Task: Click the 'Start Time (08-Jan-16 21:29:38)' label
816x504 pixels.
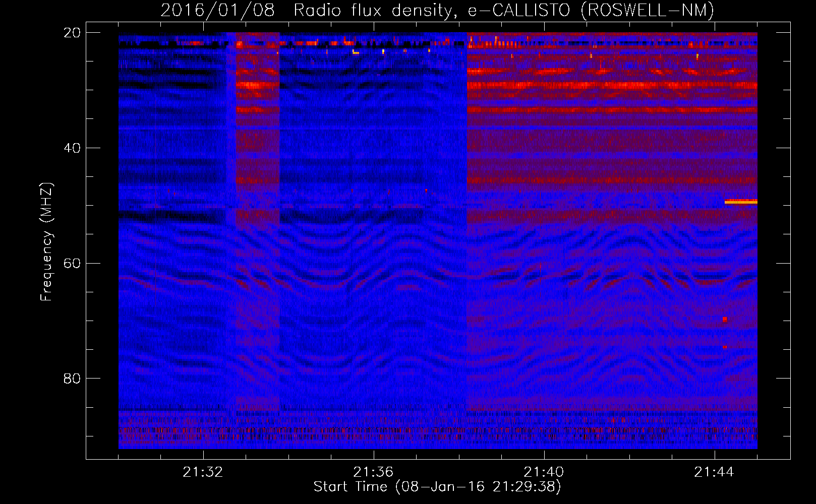Action: (437, 487)
